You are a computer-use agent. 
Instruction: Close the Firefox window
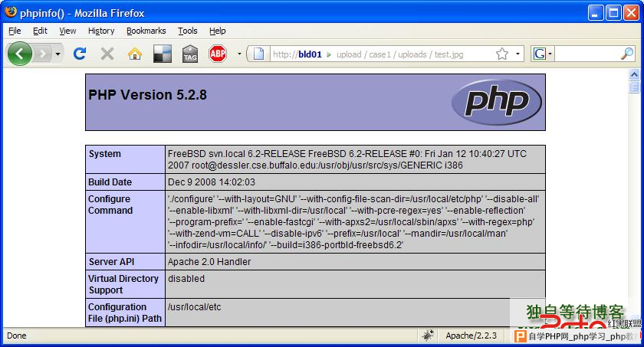631,13
